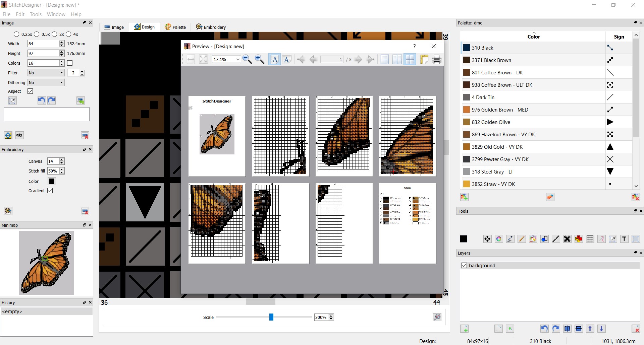Select the Move tool in Tools panel

click(487, 239)
